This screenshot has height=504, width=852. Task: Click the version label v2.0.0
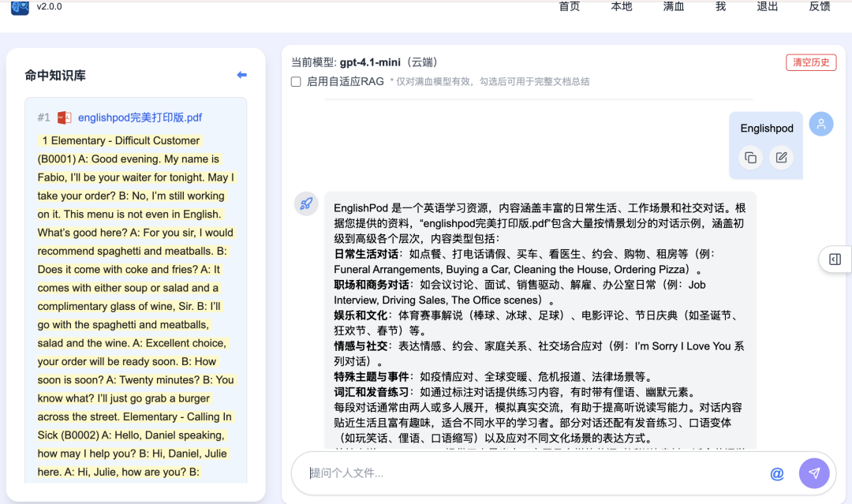[50, 6]
